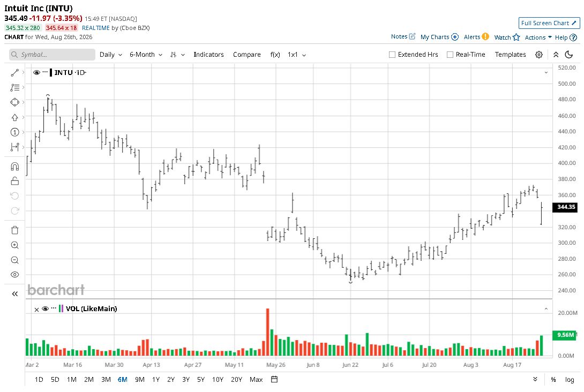Viewport: 584px width, 392px height.
Task: Expand bottom bar double chevron
Action: pyautogui.click(x=535, y=379)
